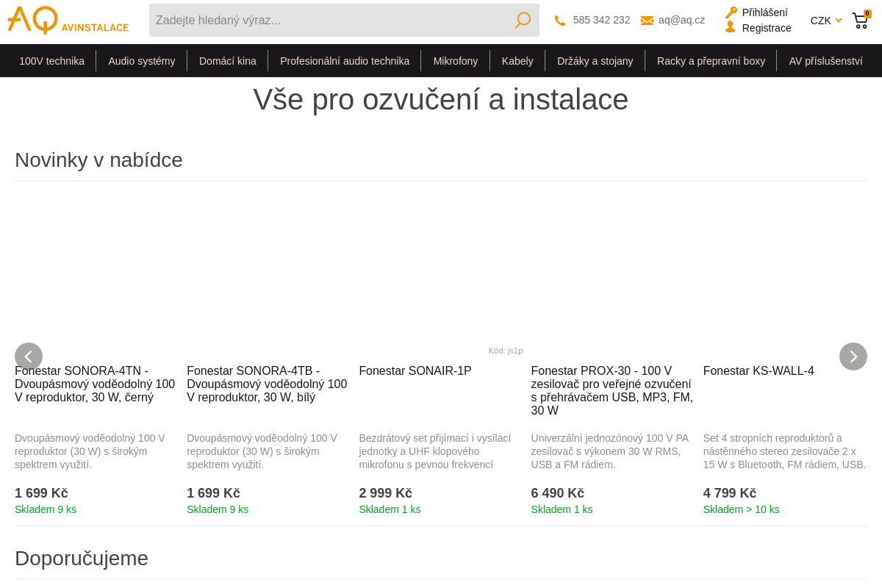882x588 pixels.
Task: Open the Mikrofony menu
Action: (x=456, y=61)
